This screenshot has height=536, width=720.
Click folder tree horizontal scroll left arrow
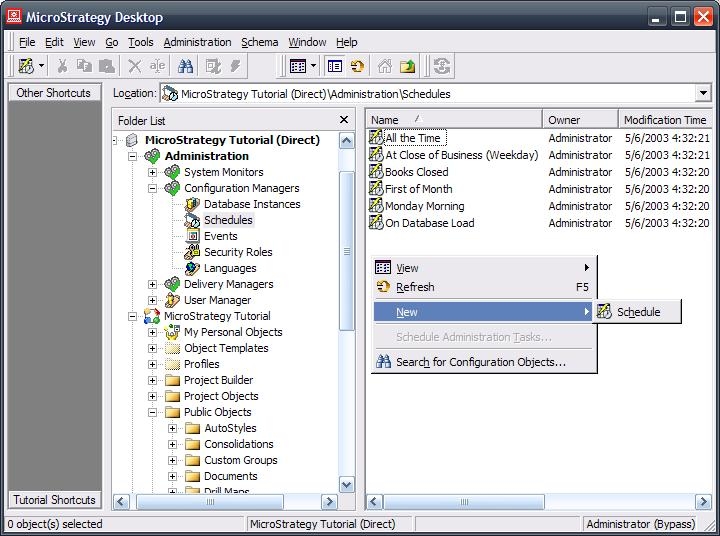(x=121, y=502)
